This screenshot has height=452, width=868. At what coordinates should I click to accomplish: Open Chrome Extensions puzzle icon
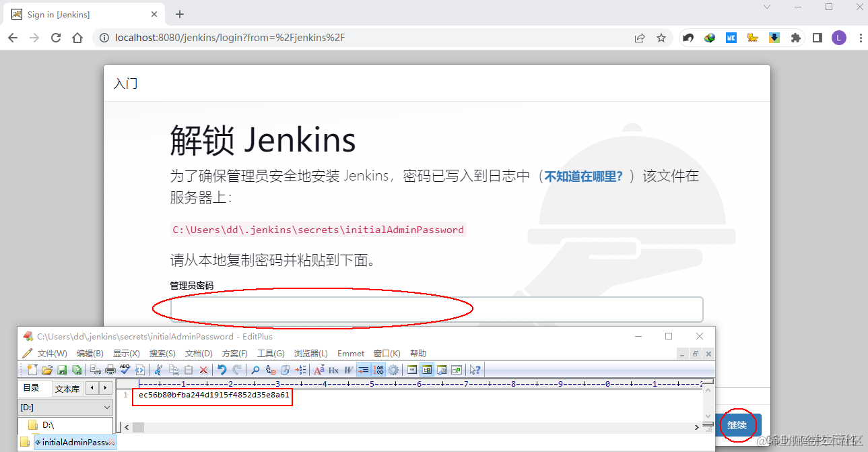pos(796,38)
